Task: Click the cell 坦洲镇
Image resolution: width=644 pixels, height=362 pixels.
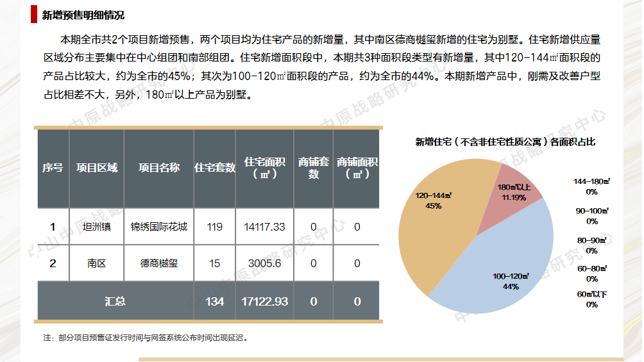Action: (96, 227)
